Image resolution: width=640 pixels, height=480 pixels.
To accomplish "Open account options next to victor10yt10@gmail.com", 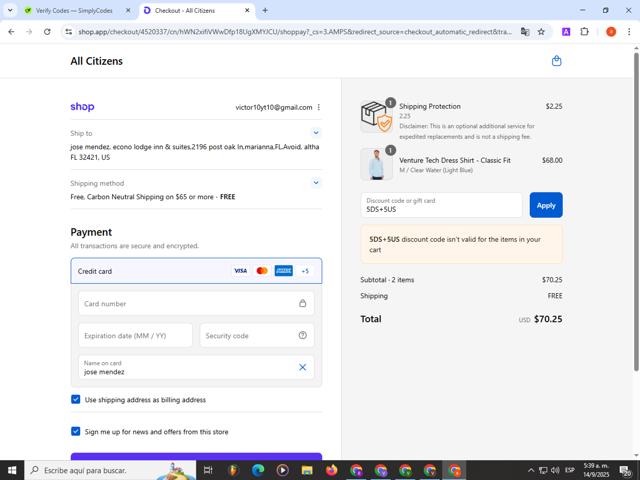I will click(319, 107).
